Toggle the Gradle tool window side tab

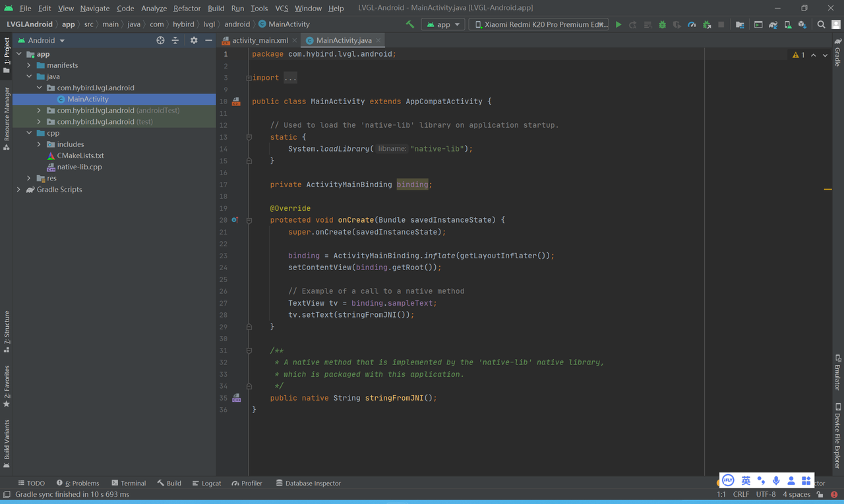coord(837,51)
